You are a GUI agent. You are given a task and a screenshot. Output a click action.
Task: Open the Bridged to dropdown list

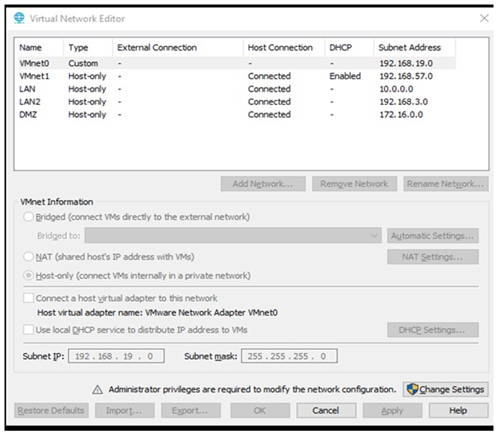coord(233,236)
